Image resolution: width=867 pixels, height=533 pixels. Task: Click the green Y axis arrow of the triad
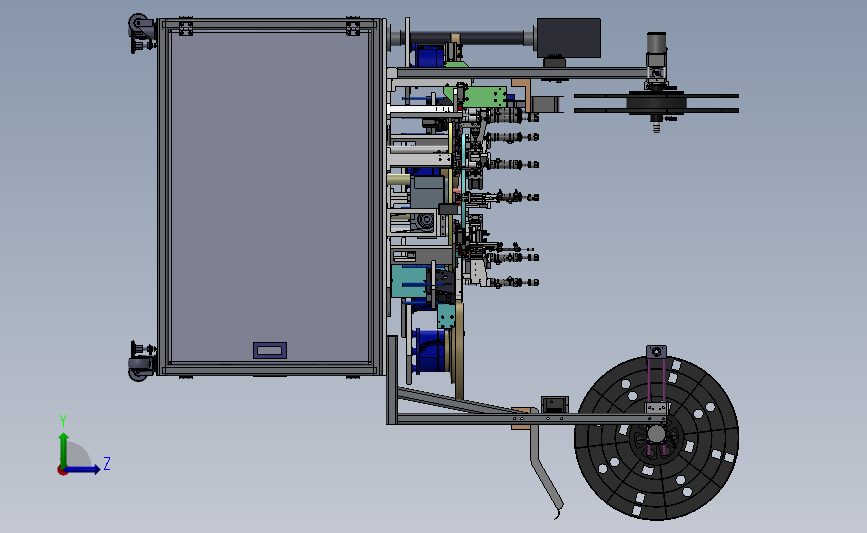(64, 449)
